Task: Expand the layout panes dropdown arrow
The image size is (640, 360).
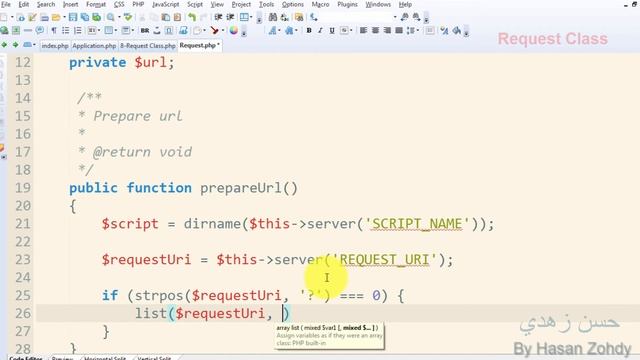Action: coord(251,17)
